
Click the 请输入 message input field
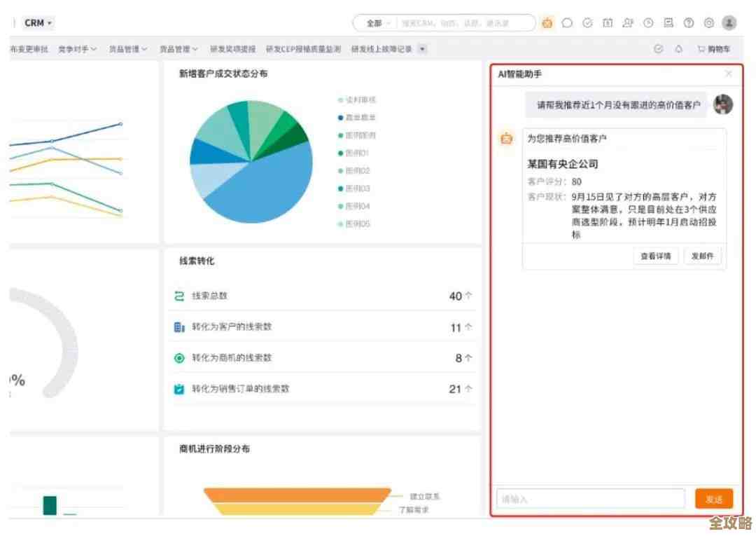pos(590,498)
